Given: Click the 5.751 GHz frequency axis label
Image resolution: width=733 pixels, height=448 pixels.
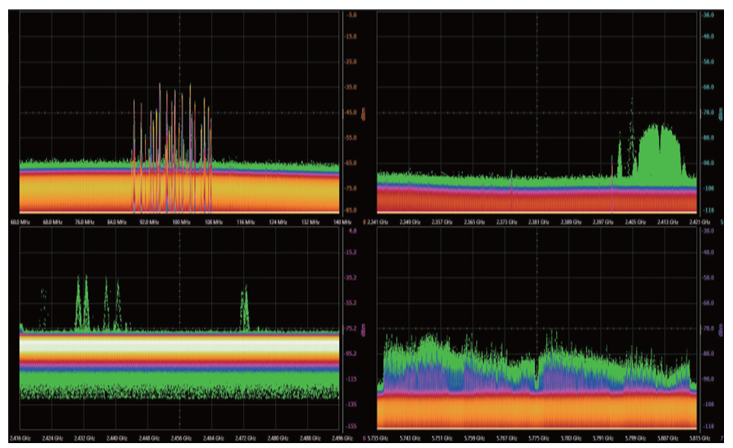Looking at the screenshot, I should [x=442, y=438].
